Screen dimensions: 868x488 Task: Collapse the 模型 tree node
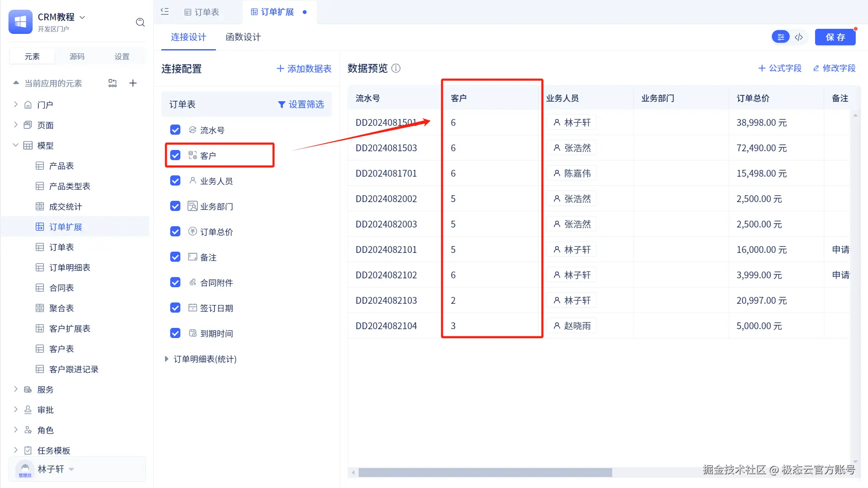[16, 145]
